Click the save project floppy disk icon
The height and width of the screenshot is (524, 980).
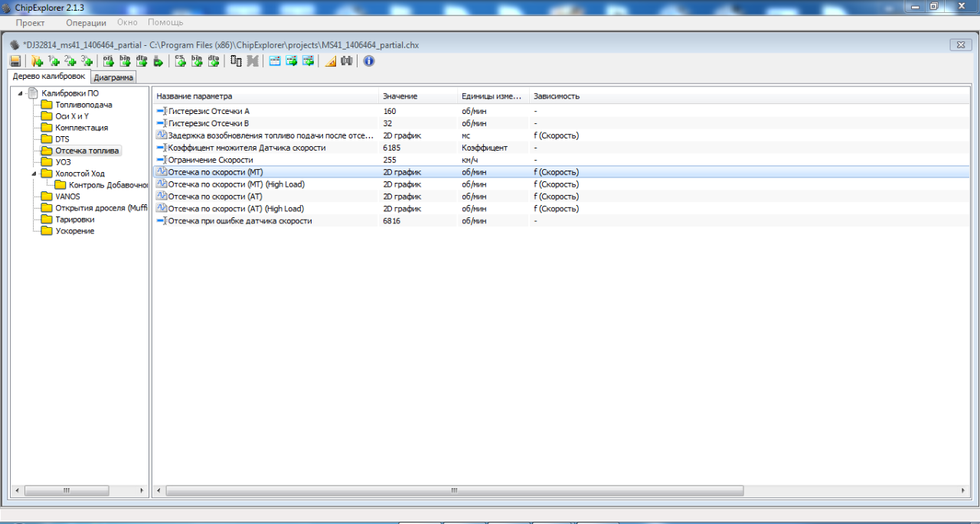(x=15, y=61)
